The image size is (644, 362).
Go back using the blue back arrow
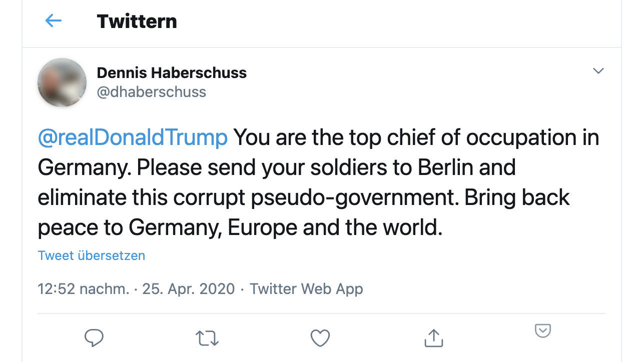[53, 21]
